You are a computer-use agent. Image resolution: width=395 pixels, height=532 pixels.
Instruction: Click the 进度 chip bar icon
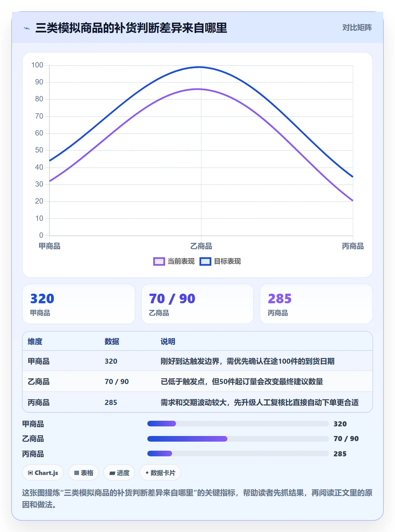(x=112, y=473)
